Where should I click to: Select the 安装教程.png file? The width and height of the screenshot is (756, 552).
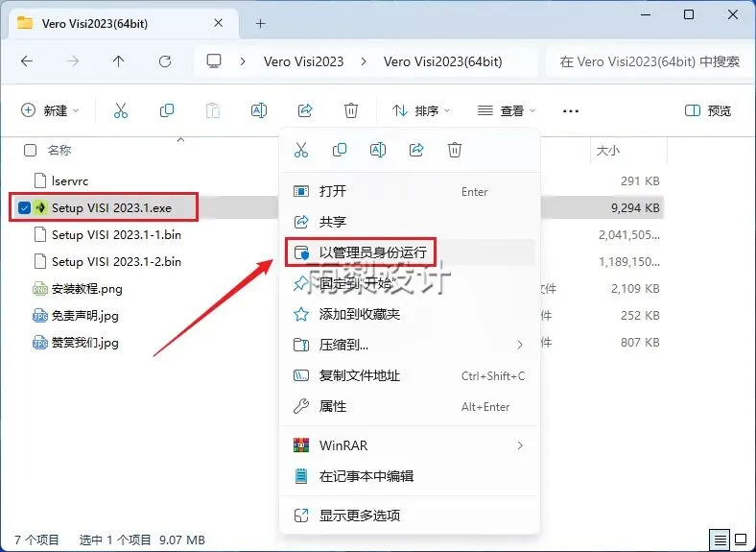tap(86, 289)
